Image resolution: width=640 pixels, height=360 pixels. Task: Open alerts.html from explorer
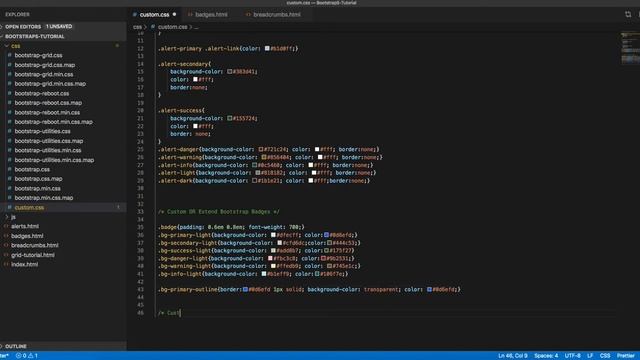(25, 226)
